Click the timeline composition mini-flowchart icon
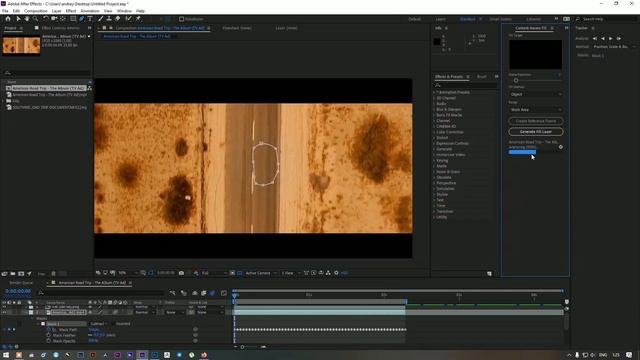The width and height of the screenshot is (640, 360). point(173,293)
